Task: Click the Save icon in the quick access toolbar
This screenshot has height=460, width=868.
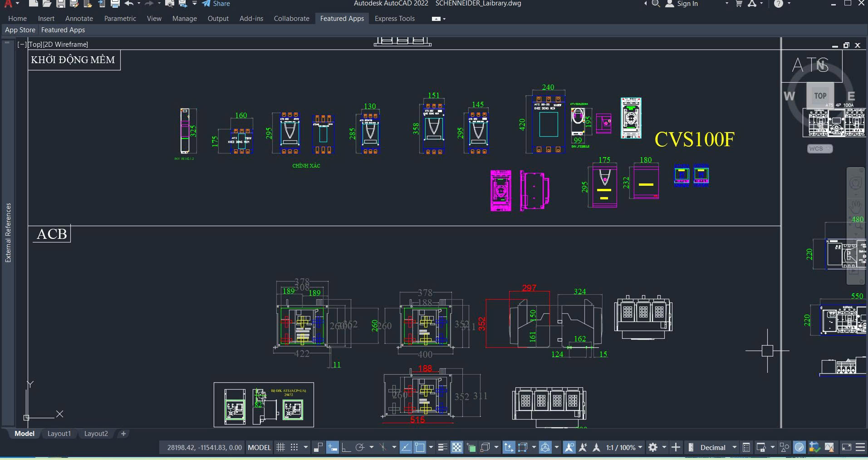Action: point(60,4)
